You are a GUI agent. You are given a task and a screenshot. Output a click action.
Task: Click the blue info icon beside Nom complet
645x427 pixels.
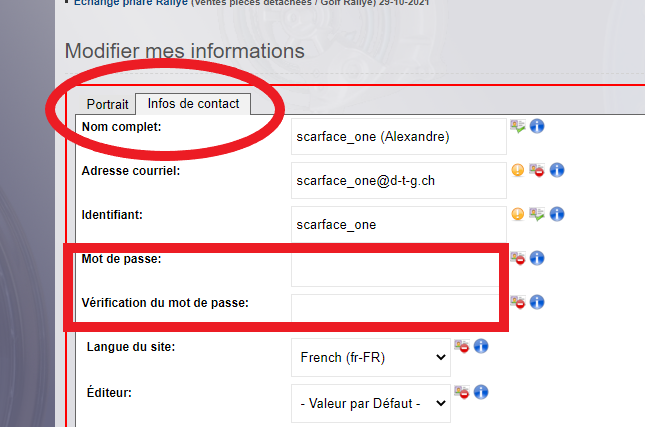click(x=537, y=126)
